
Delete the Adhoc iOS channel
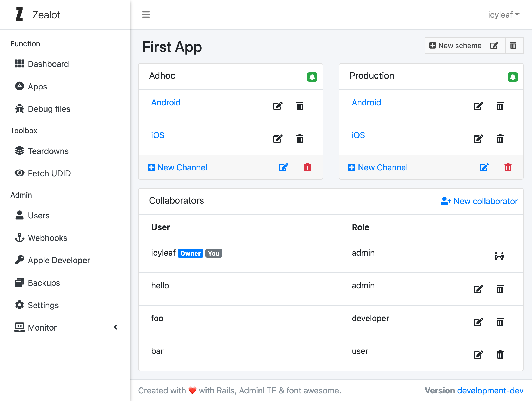coord(300,139)
